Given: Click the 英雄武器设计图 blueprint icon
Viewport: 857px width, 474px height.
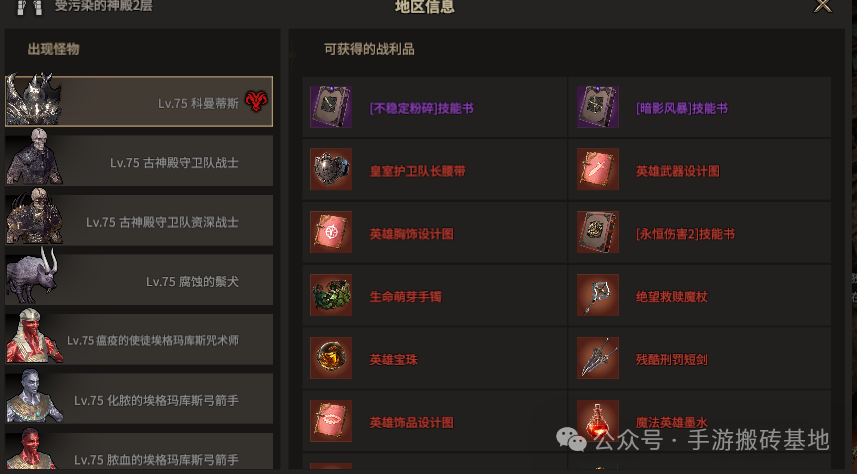Looking at the screenshot, I should point(598,169).
